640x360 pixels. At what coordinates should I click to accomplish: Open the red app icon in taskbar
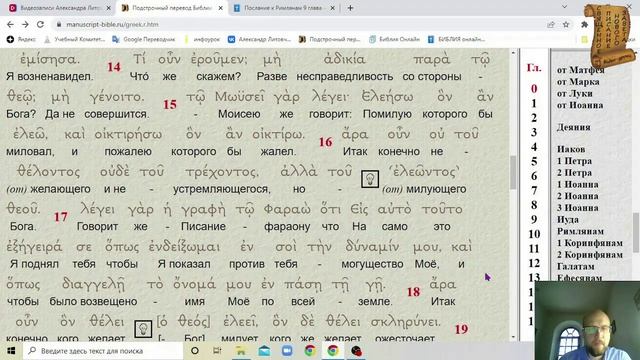[356, 351]
